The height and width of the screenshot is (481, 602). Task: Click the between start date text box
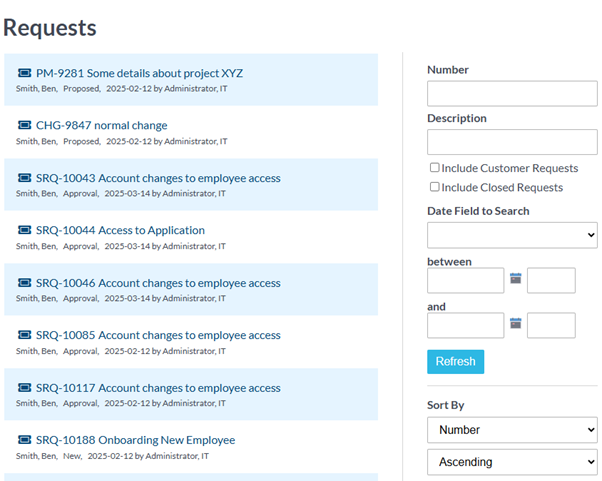point(465,280)
